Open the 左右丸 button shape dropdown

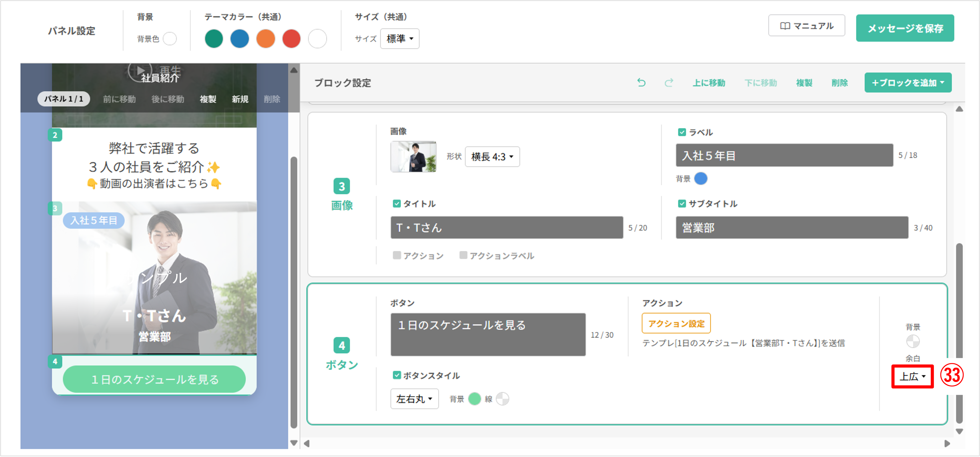point(414,399)
